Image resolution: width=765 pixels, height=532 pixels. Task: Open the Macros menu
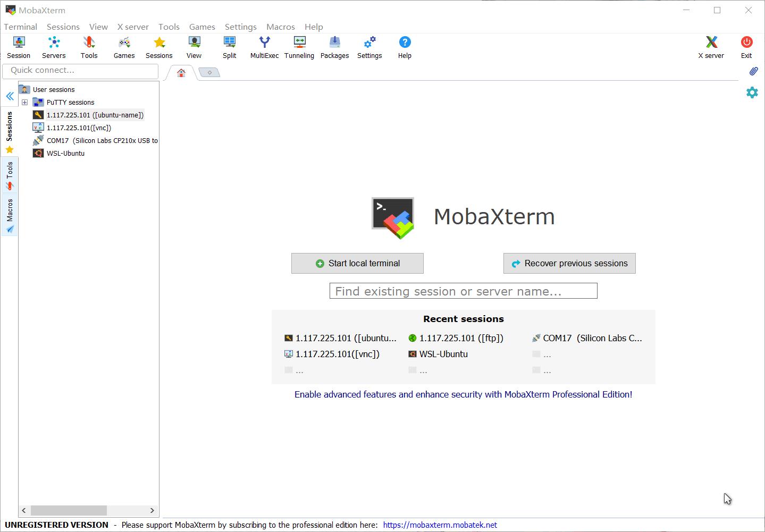[x=281, y=27]
